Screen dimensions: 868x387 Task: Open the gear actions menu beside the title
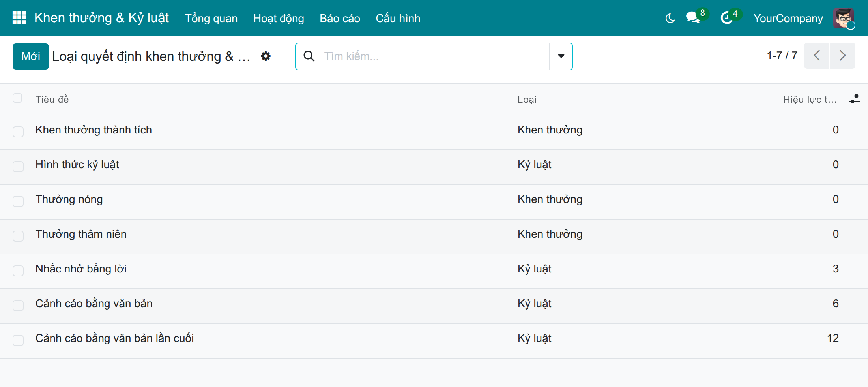pos(266,56)
